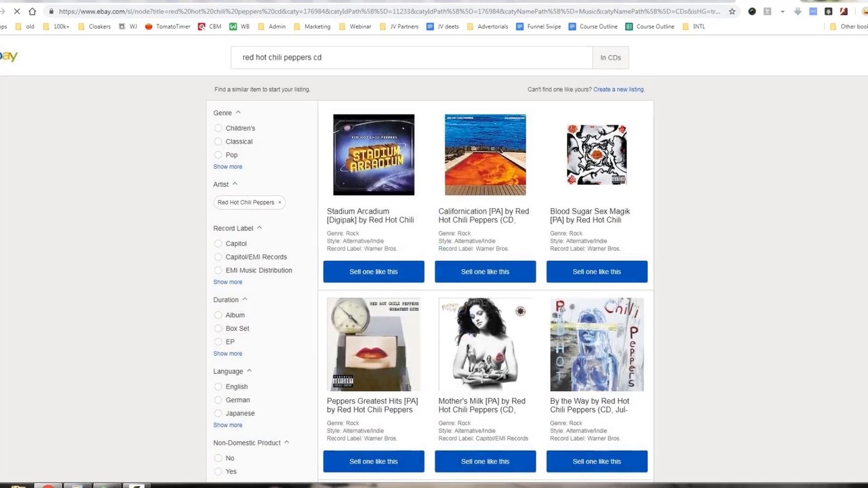Open the Mother's Milk album cover
The height and width of the screenshot is (488, 868).
[485, 344]
